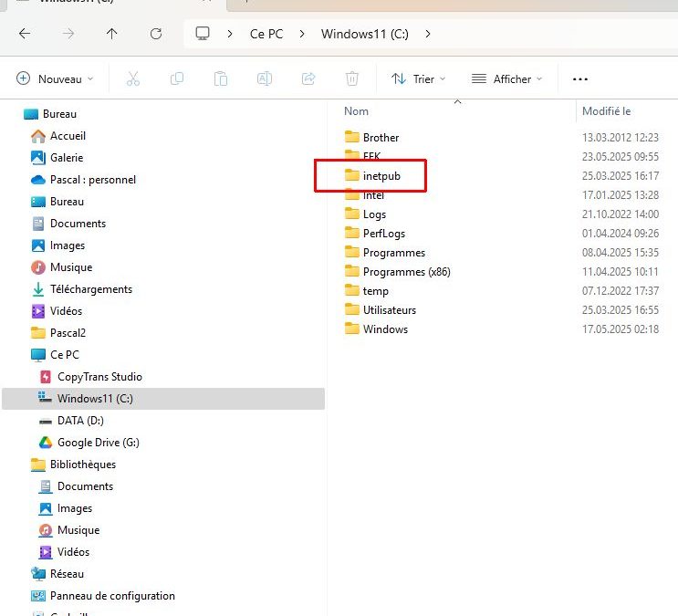Select the Utilisateurs folder
The image size is (678, 616).
pyautogui.click(x=389, y=309)
